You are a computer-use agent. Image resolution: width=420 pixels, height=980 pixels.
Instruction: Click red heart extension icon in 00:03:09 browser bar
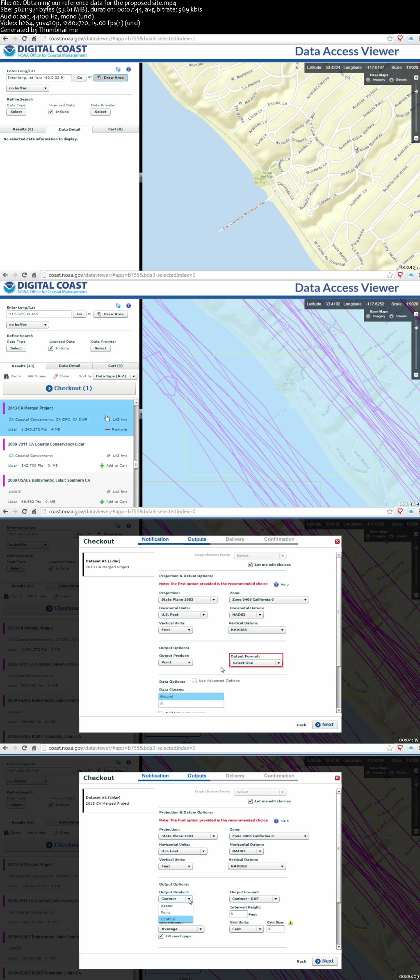point(400,275)
